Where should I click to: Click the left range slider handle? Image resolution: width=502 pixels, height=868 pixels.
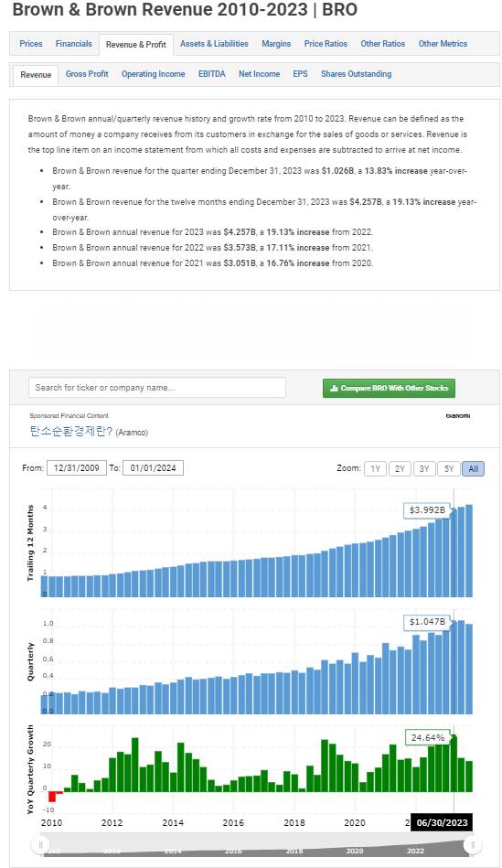pyautogui.click(x=40, y=845)
